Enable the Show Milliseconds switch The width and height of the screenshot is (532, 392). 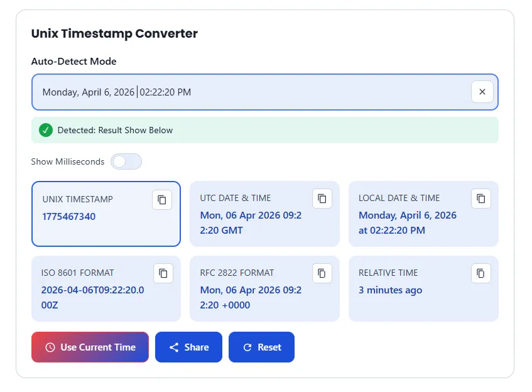(x=126, y=161)
